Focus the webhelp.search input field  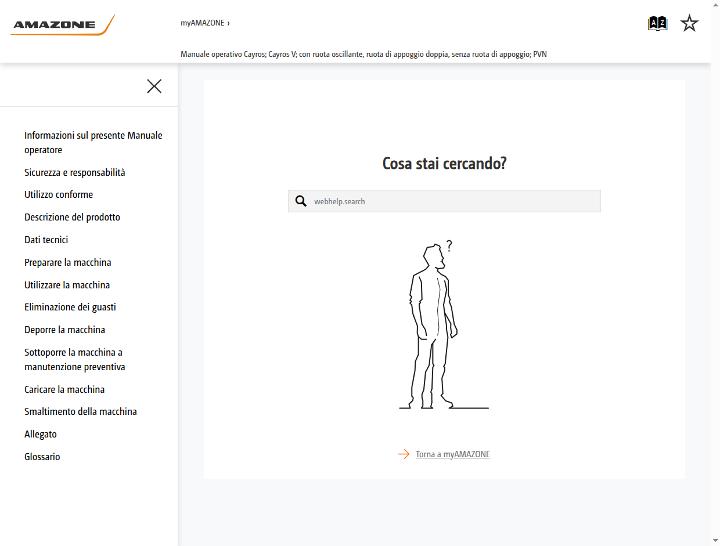click(x=444, y=201)
